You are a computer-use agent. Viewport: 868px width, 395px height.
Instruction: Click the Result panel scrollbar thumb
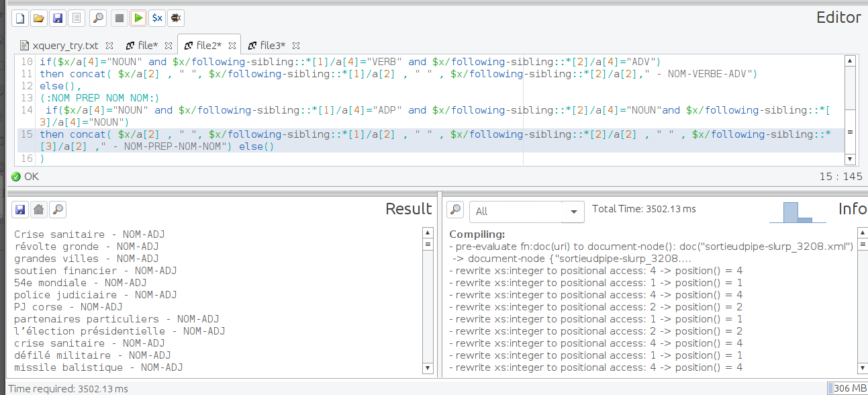(x=428, y=245)
